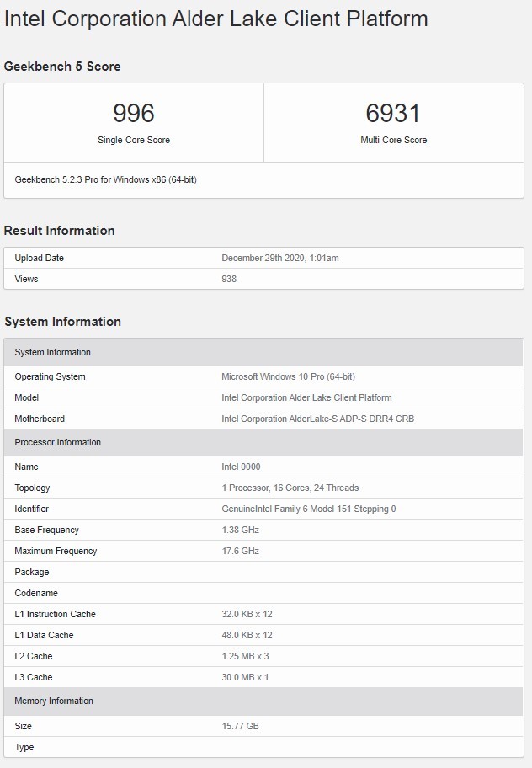Click the multi-core score value 6931
The image size is (532, 768).
393,113
